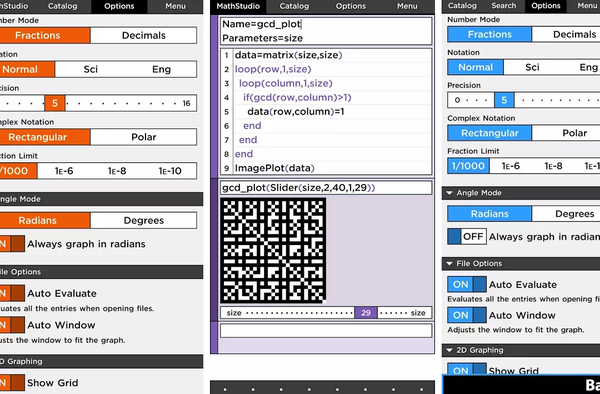This screenshot has height=394, width=600.
Task: Select blue Fractions number mode
Action: coord(489,34)
